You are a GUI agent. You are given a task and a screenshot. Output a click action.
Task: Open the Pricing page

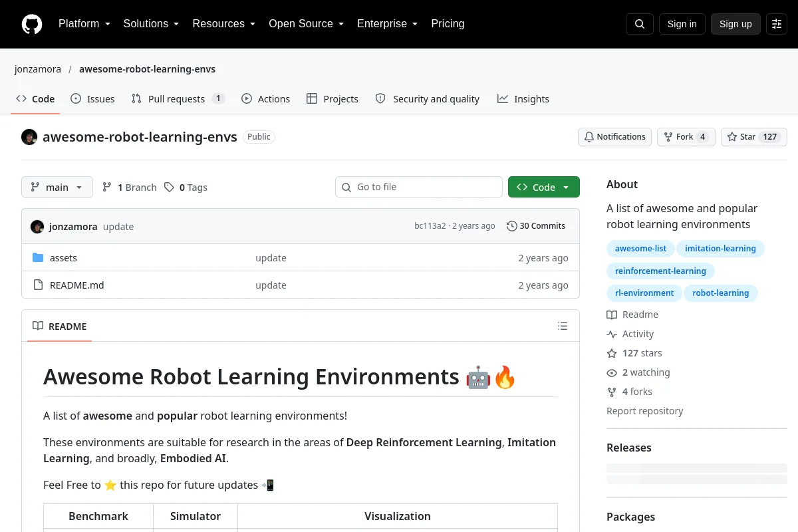[x=448, y=24]
